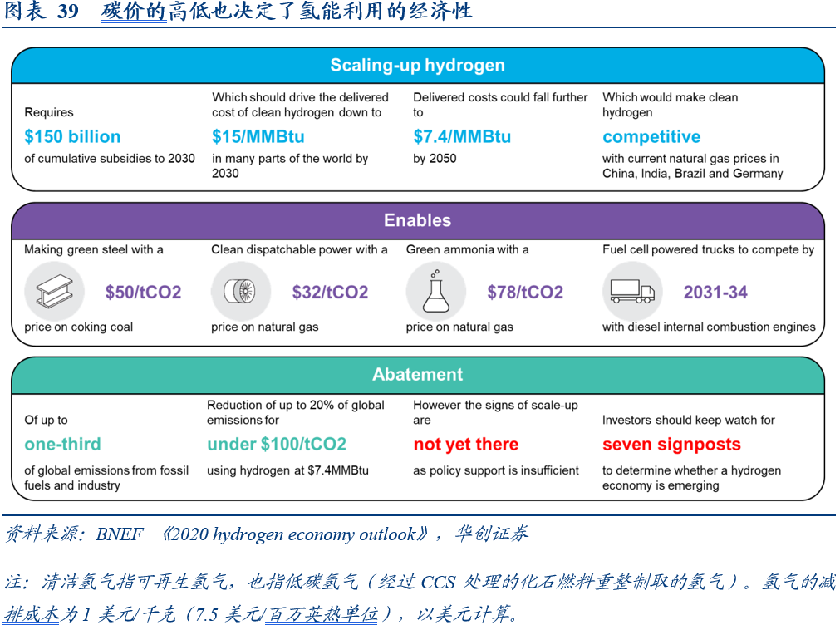
Task: Click 'of cumulative subsidies to 2030'
Action: pyautogui.click(x=110, y=159)
